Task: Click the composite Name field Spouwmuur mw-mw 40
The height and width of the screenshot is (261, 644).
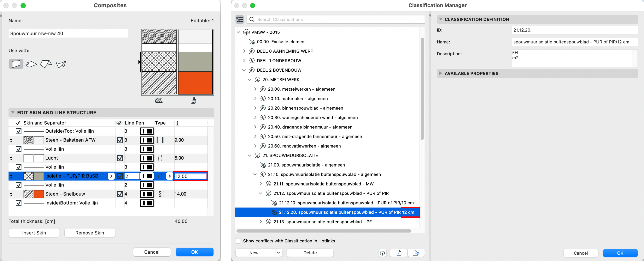Action: pos(68,33)
